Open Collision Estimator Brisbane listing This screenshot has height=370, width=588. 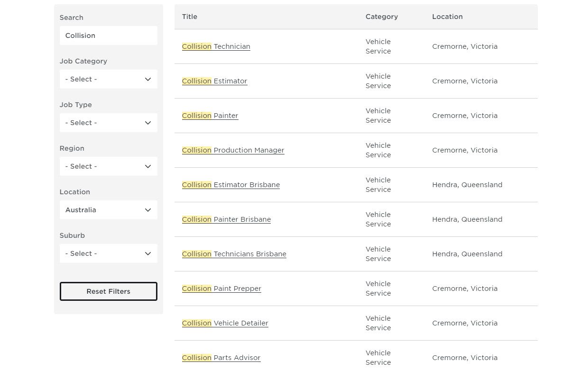(231, 185)
